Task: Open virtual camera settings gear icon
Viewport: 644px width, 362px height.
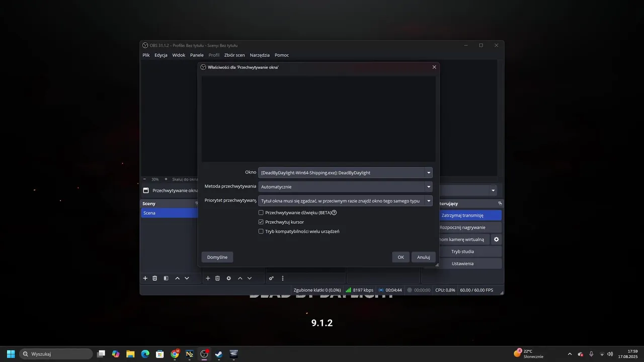Action: click(496, 239)
